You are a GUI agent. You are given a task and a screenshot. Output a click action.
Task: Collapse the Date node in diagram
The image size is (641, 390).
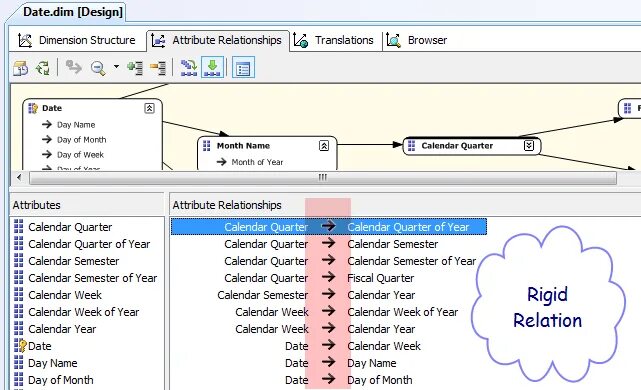point(150,108)
